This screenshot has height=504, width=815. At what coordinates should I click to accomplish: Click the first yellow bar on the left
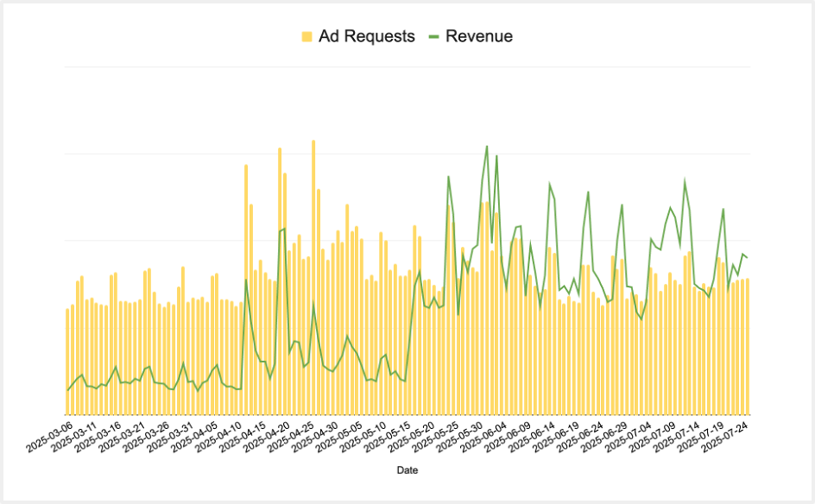coord(67,362)
